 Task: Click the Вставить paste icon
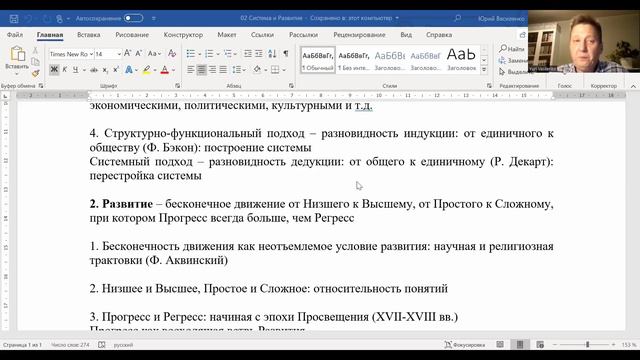pyautogui.click(x=17, y=53)
